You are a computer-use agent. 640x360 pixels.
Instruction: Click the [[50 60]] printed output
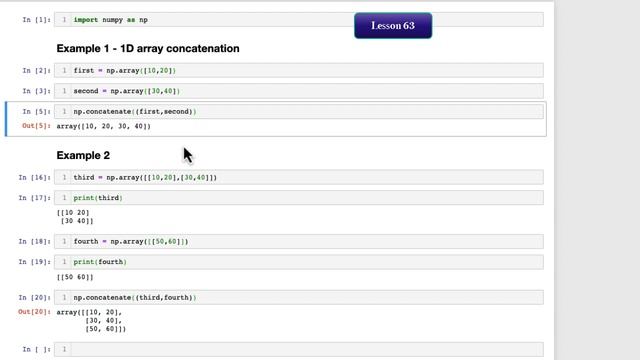(75, 277)
